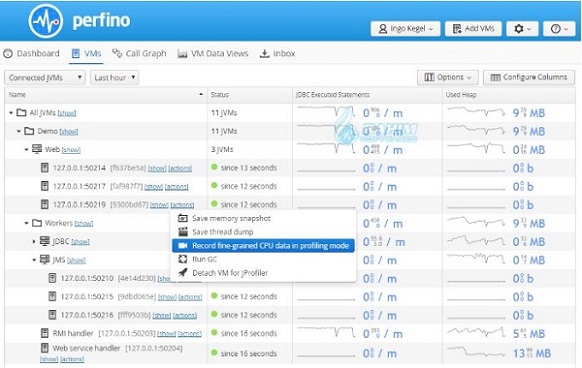Viewport: 582px width, 368px height.
Task: Open the help question-mark menu
Action: pos(559,29)
